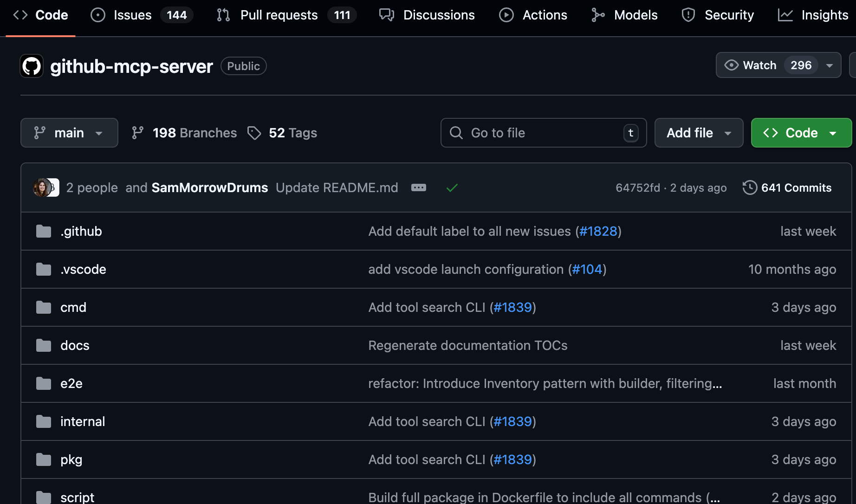Open the github-mcp-server repository title link
This screenshot has height=504, width=856.
(x=131, y=66)
